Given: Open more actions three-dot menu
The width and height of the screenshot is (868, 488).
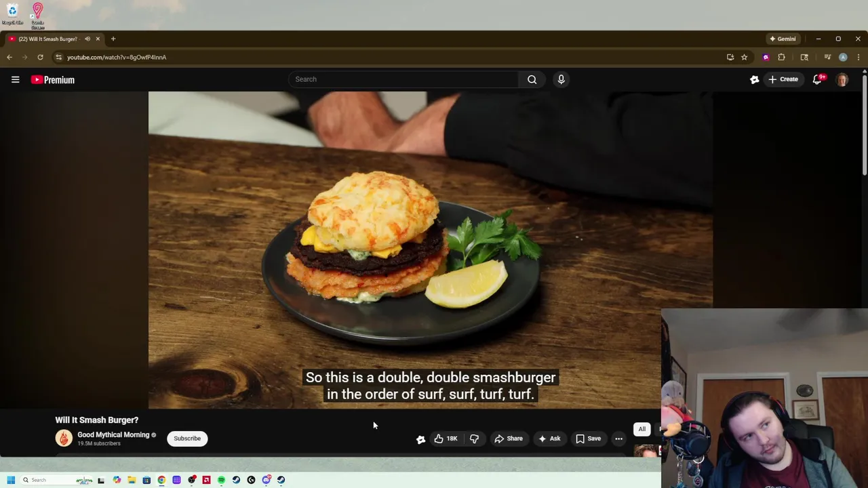Looking at the screenshot, I should [618, 439].
